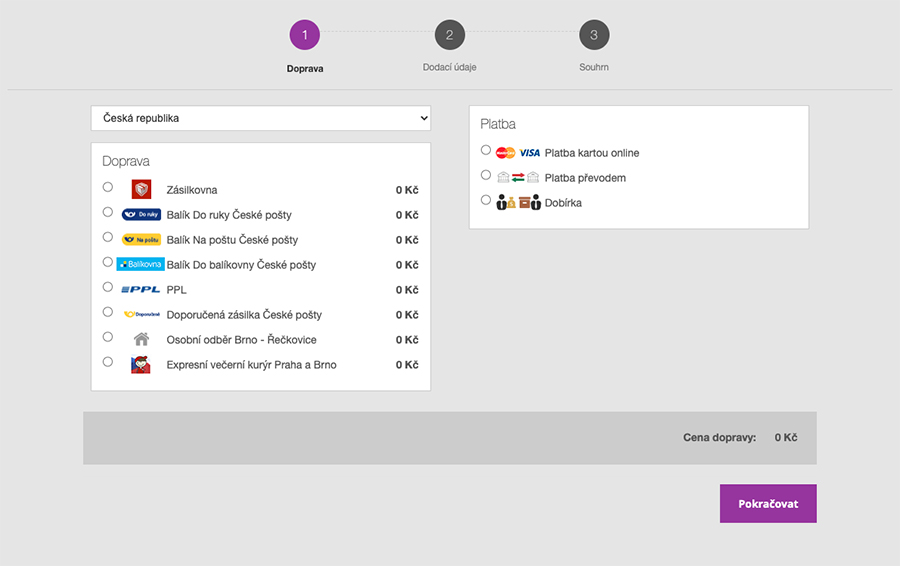Click the Doporučená zásilka České pošty label
The height and width of the screenshot is (566, 900).
244,315
